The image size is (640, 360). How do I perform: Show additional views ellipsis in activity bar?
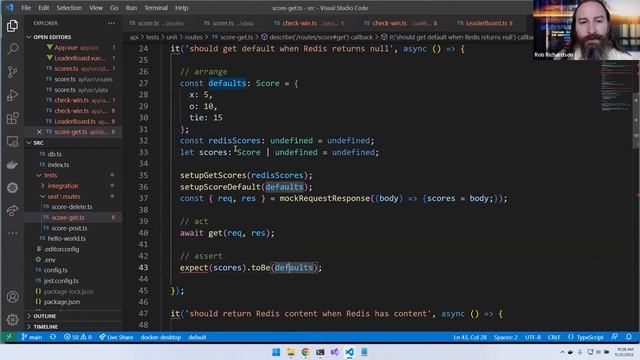[x=12, y=233]
